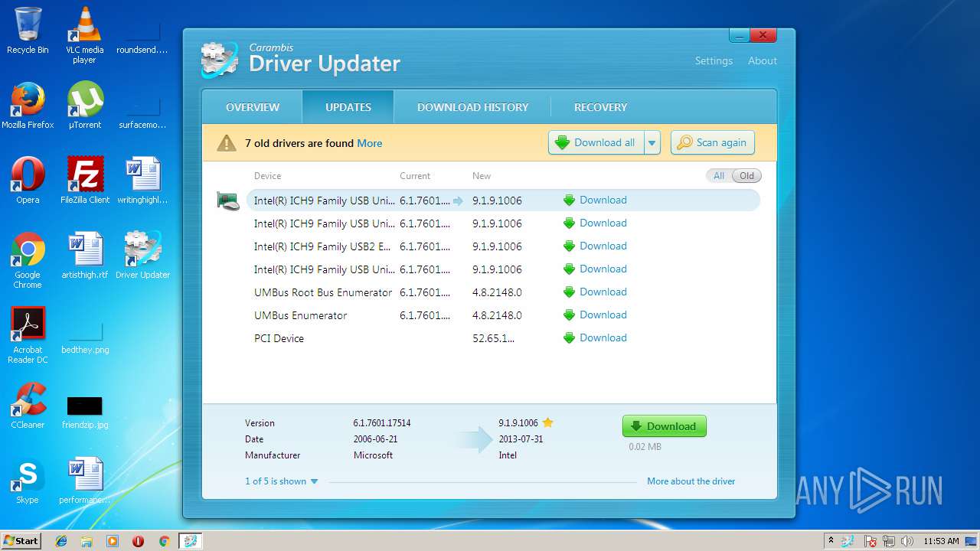The height and width of the screenshot is (551, 980).
Task: Open bedthey.png image file
Action: point(84,338)
